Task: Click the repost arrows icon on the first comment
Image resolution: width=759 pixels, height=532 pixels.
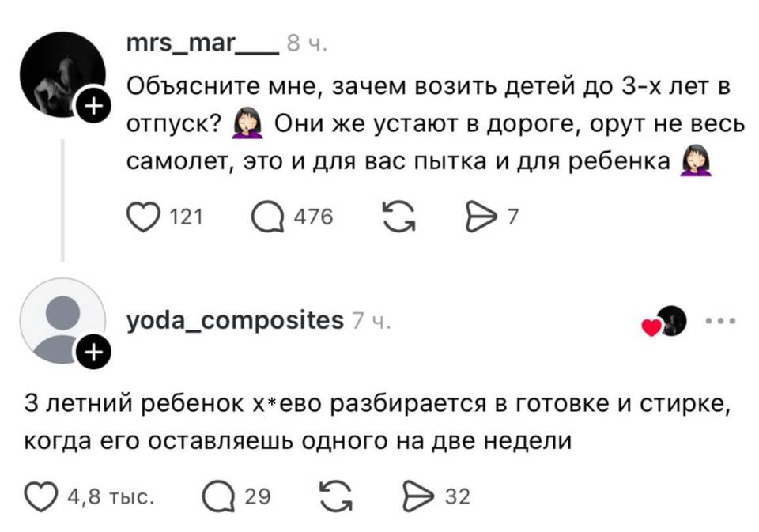Action: pos(398,214)
